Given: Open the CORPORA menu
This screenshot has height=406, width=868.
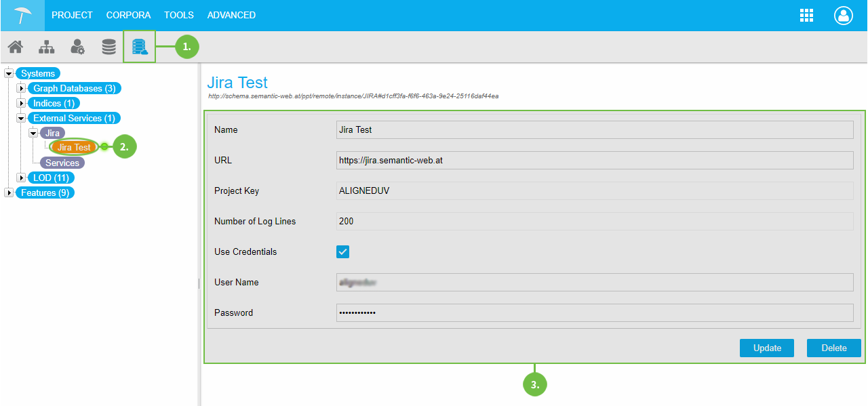Looking at the screenshot, I should click(x=128, y=15).
